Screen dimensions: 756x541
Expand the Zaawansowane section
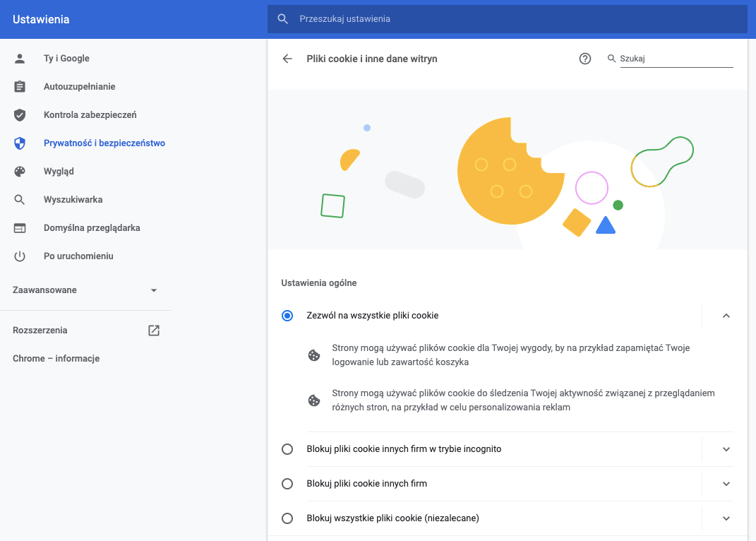(x=153, y=290)
